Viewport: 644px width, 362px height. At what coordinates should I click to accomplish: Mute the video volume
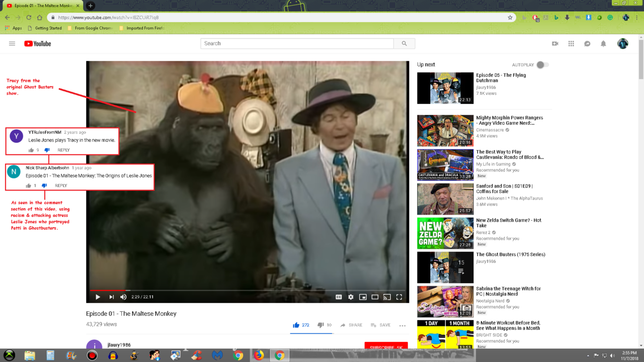pos(123,297)
